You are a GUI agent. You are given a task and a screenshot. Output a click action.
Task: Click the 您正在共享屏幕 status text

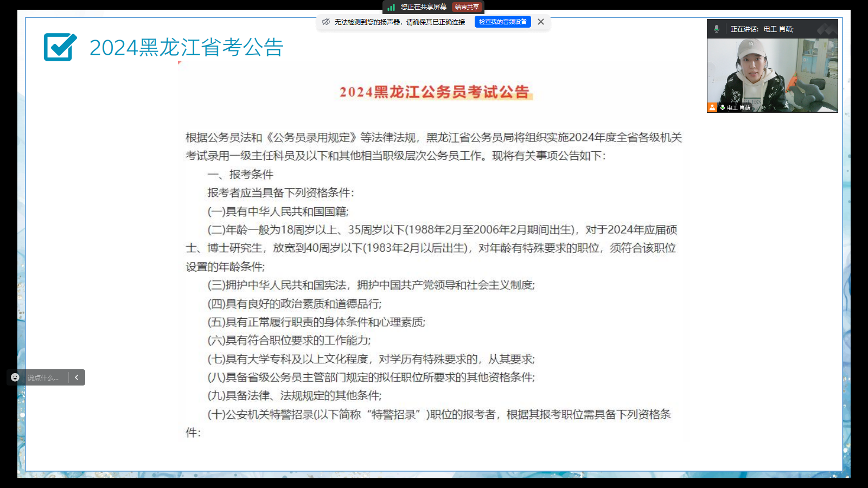(x=423, y=7)
